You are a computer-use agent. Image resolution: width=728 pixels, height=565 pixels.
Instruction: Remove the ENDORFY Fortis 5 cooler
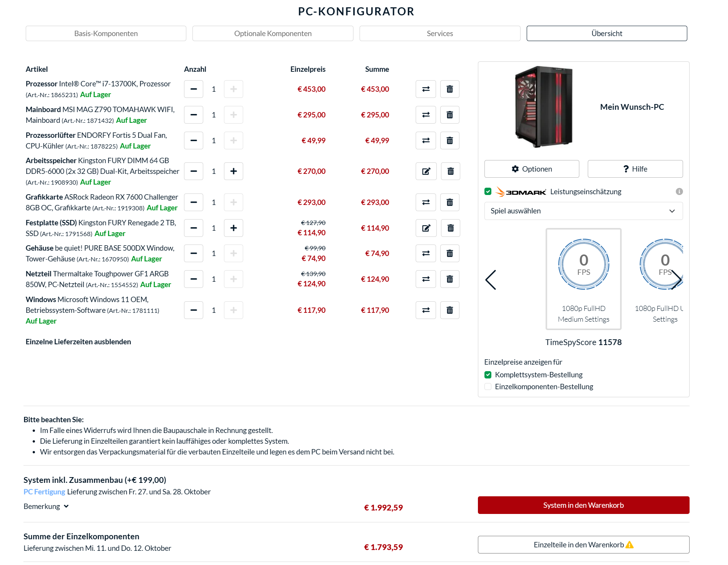point(449,140)
